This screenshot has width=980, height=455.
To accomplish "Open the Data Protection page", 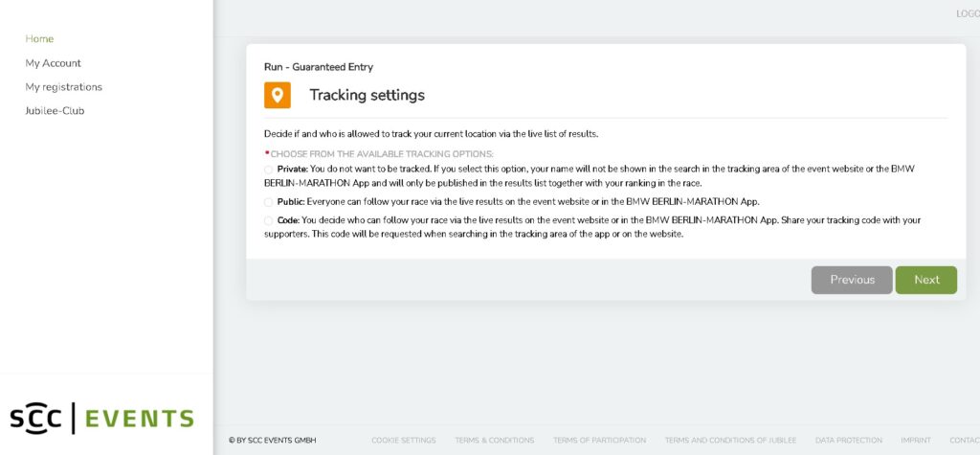I will (849, 440).
